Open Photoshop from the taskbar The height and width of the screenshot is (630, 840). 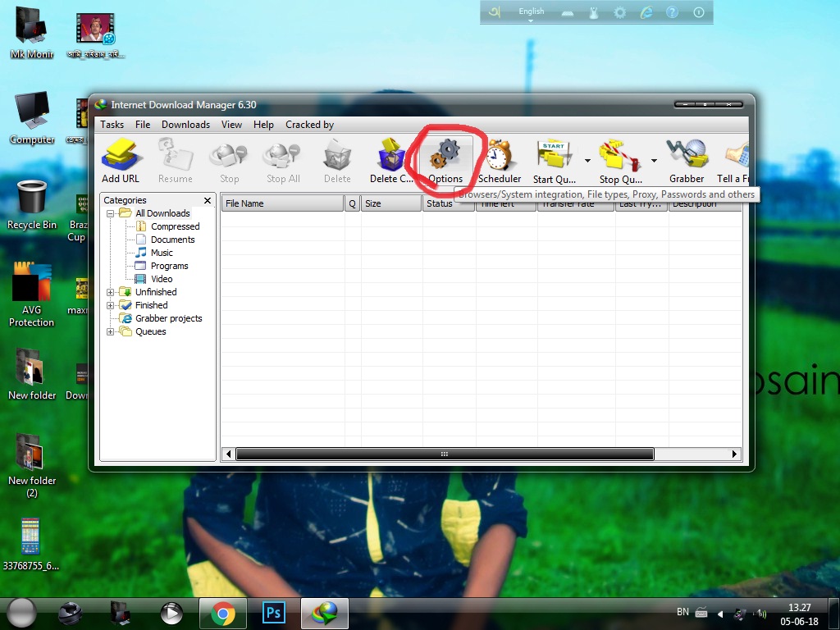273,613
